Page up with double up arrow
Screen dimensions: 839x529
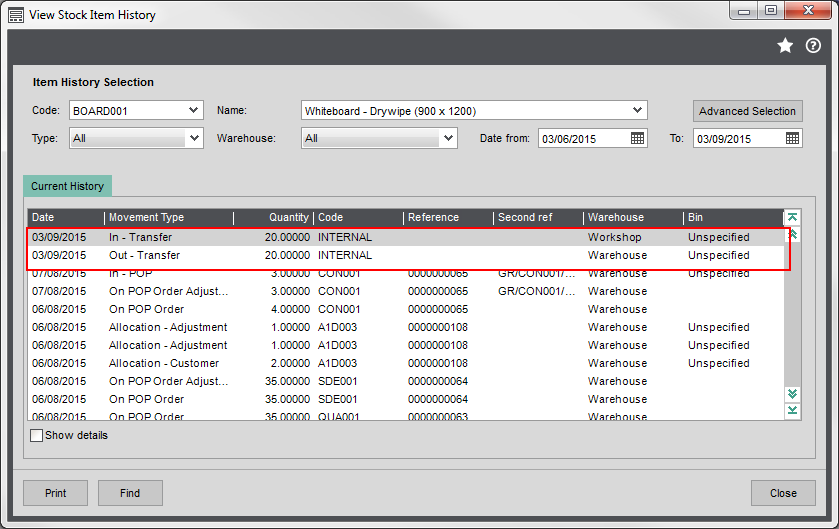point(792,234)
